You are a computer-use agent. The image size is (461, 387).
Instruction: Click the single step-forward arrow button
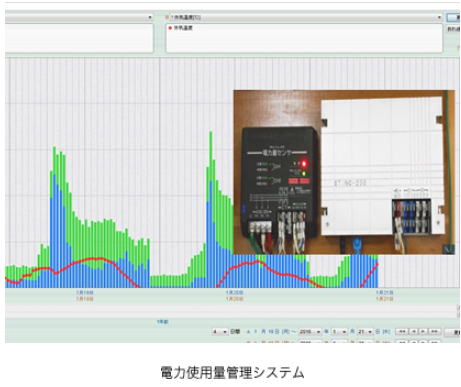tap(423, 332)
